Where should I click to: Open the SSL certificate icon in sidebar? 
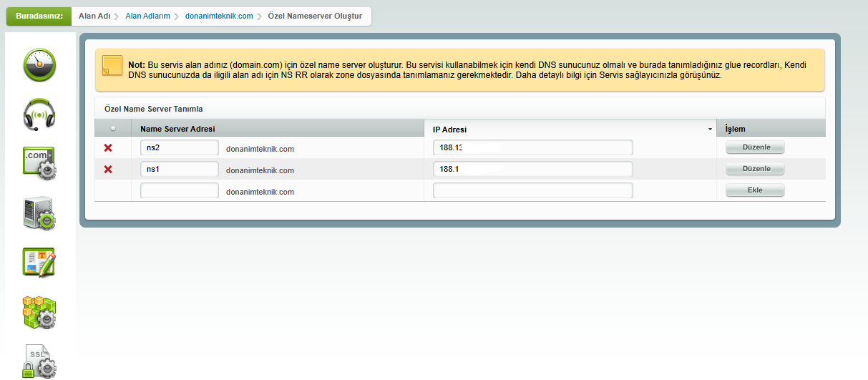click(x=40, y=361)
